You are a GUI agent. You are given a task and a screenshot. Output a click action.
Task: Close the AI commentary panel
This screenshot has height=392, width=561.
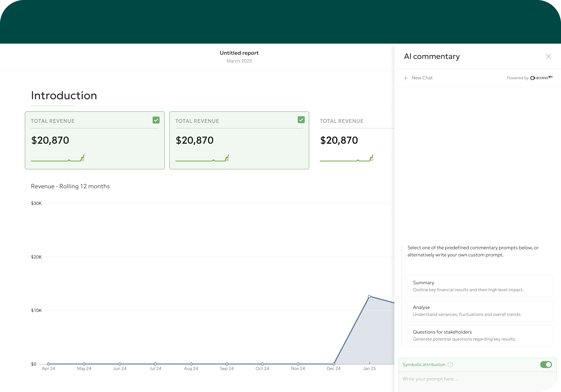(x=548, y=56)
